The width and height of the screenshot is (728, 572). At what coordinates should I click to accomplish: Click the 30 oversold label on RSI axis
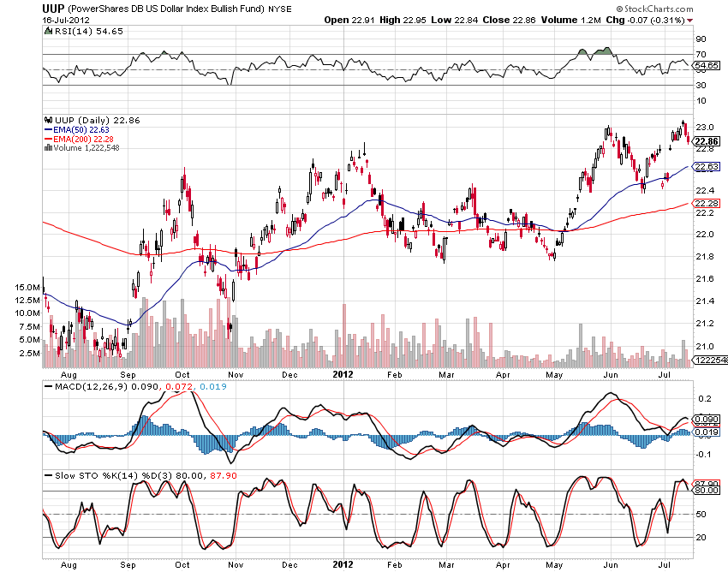point(701,85)
